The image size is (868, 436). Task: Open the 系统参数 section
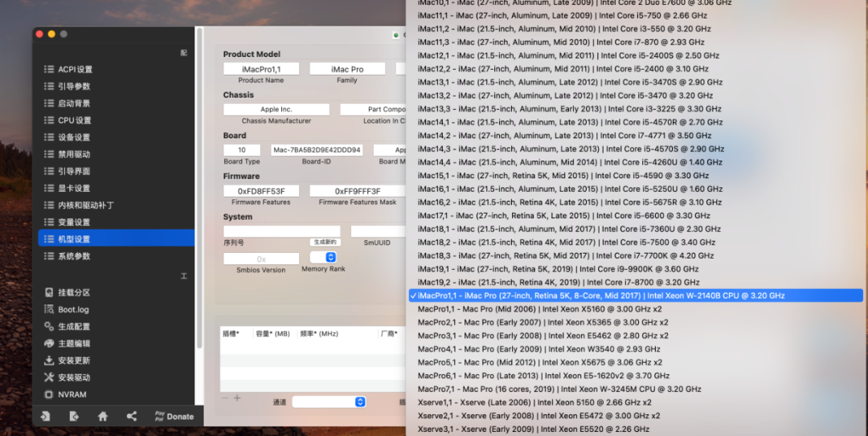click(x=117, y=256)
